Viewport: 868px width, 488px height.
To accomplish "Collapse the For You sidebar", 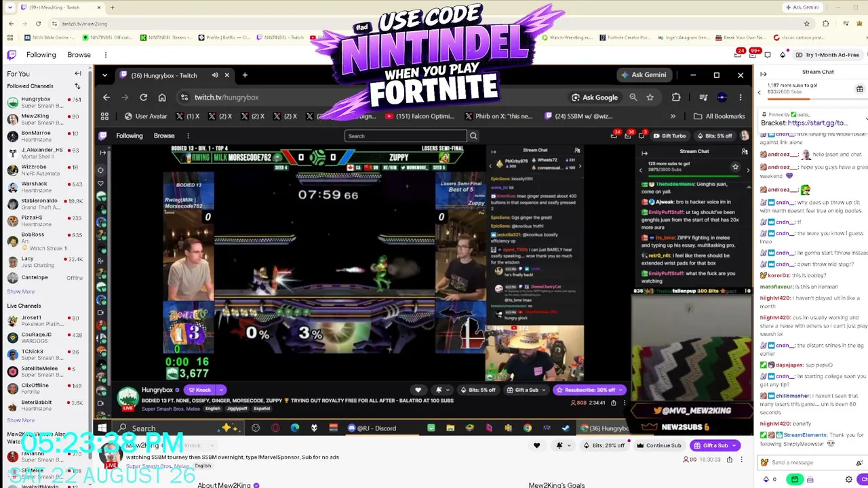I will [78, 73].
